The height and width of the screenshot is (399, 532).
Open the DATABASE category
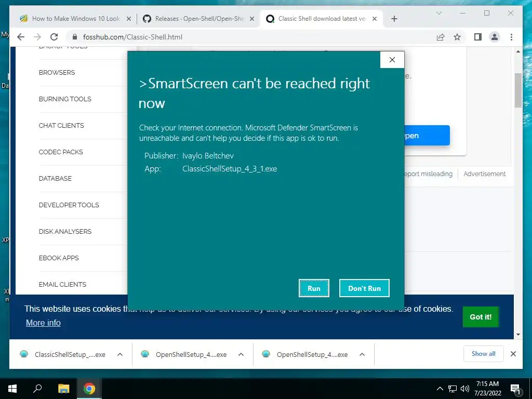tap(55, 179)
